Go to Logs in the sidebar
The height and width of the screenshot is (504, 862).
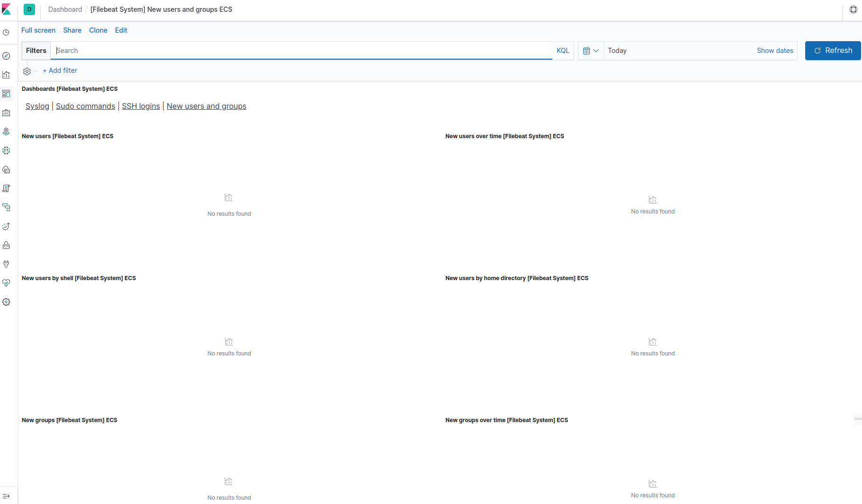pos(6,188)
